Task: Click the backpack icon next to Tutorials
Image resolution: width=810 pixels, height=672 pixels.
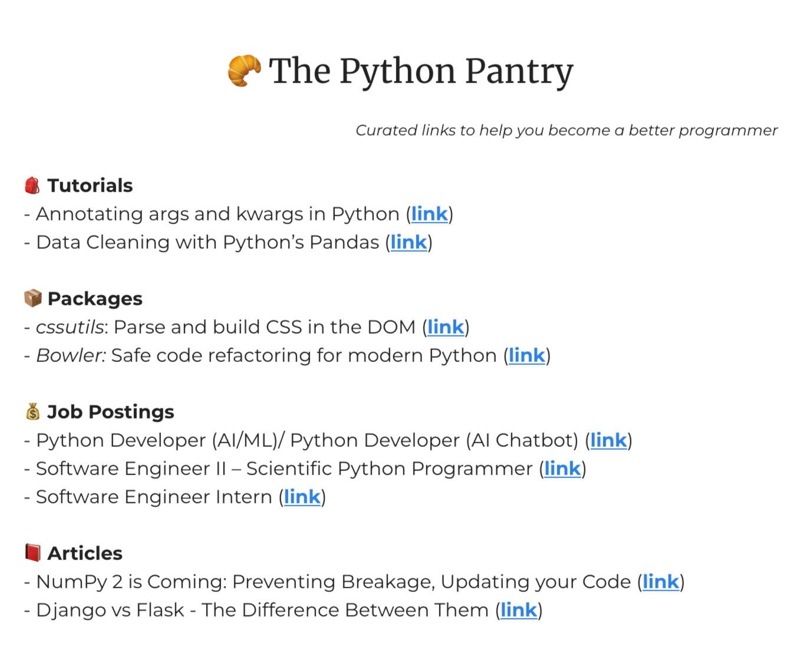Action: [x=32, y=186]
